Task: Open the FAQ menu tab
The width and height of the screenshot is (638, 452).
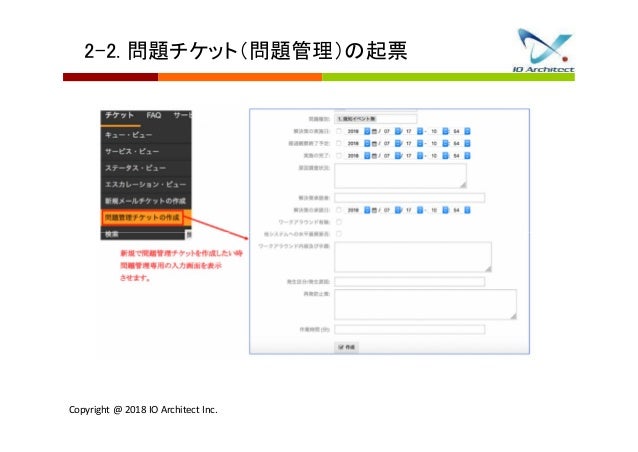Action: pos(153,116)
